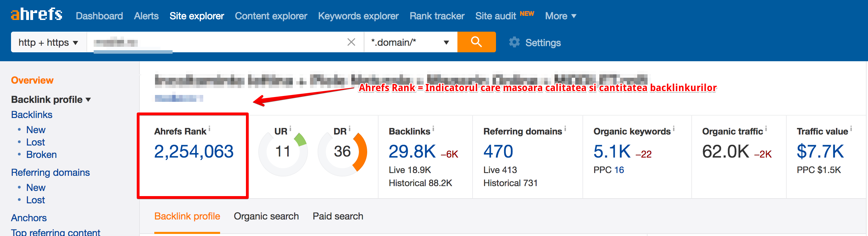The height and width of the screenshot is (236, 868).
Task: Click the info icon beside Traffic value
Action: tap(851, 129)
